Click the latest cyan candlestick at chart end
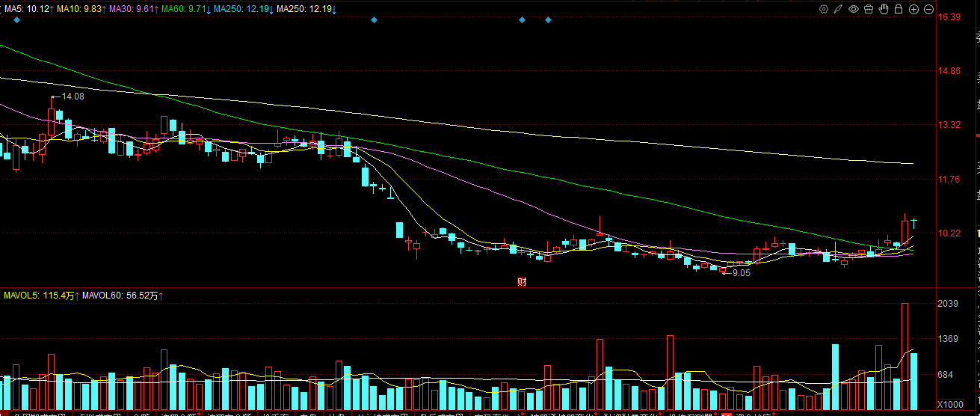The image size is (980, 416). click(913, 224)
